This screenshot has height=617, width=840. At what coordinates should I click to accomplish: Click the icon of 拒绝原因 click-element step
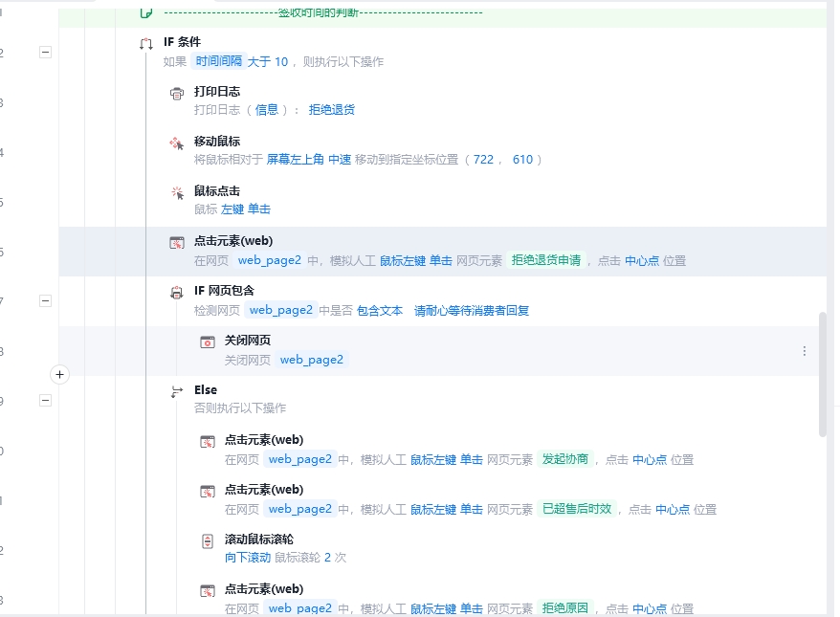(x=207, y=591)
